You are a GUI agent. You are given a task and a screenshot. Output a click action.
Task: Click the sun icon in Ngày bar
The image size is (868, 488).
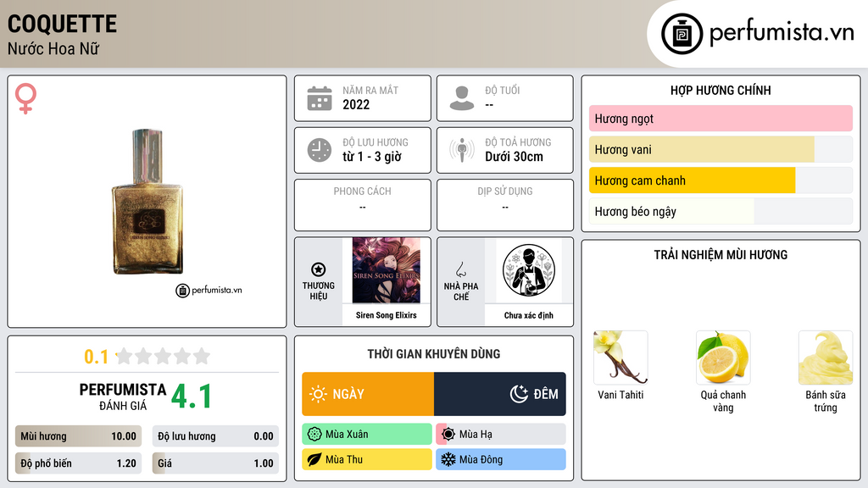coord(319,394)
